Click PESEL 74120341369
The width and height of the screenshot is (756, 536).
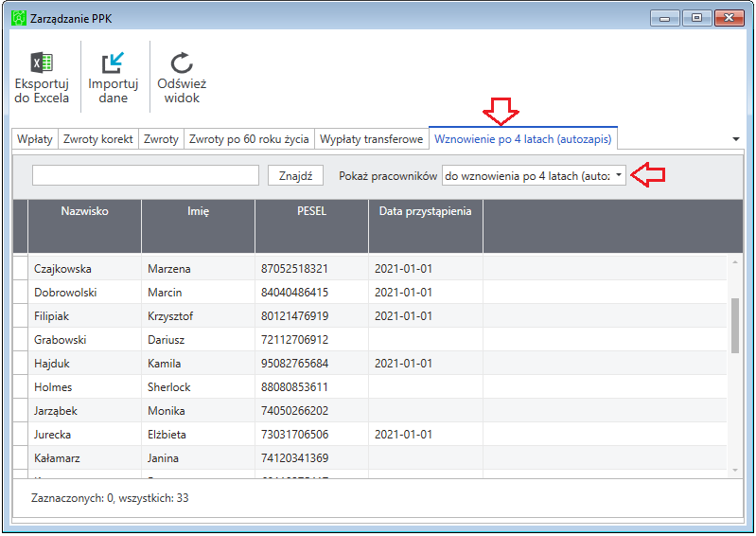point(294,457)
